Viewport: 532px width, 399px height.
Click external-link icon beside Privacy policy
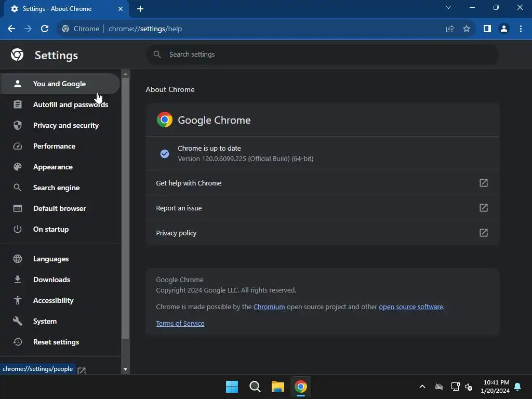click(484, 233)
